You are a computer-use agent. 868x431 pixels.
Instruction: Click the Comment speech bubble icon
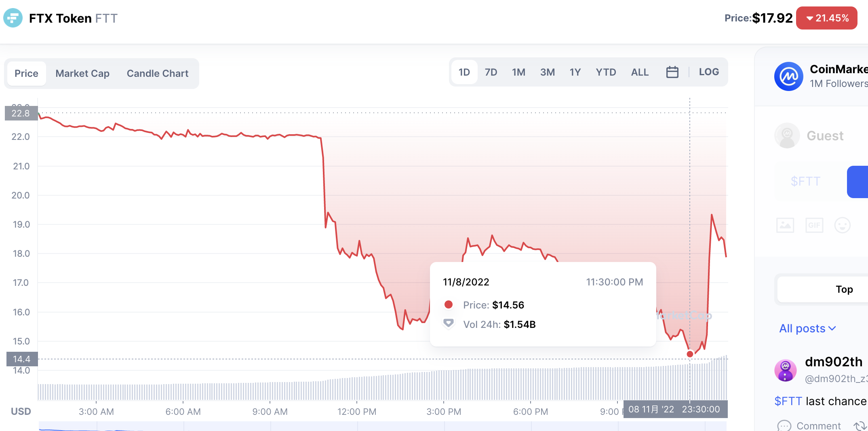[x=784, y=425]
